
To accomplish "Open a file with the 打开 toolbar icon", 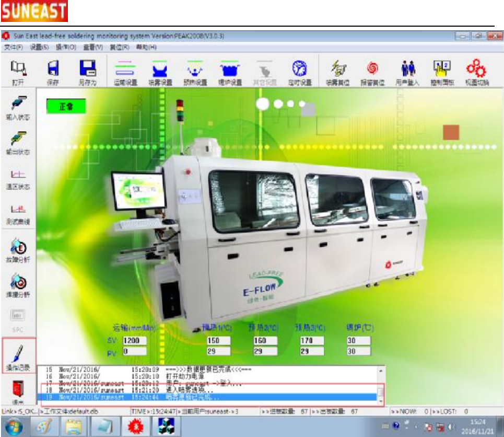I will point(18,73).
